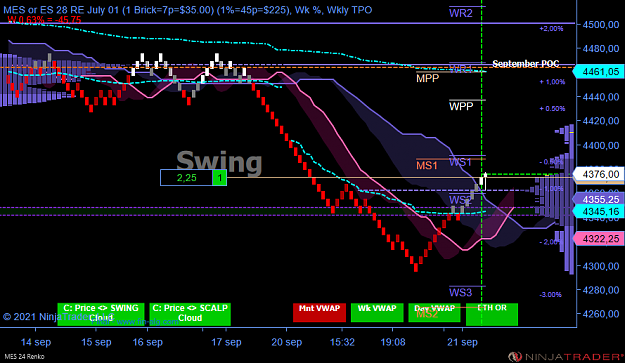Image resolution: width=625 pixels, height=363 pixels.
Task: Click the WS3 pivot label
Action: pyautogui.click(x=460, y=292)
